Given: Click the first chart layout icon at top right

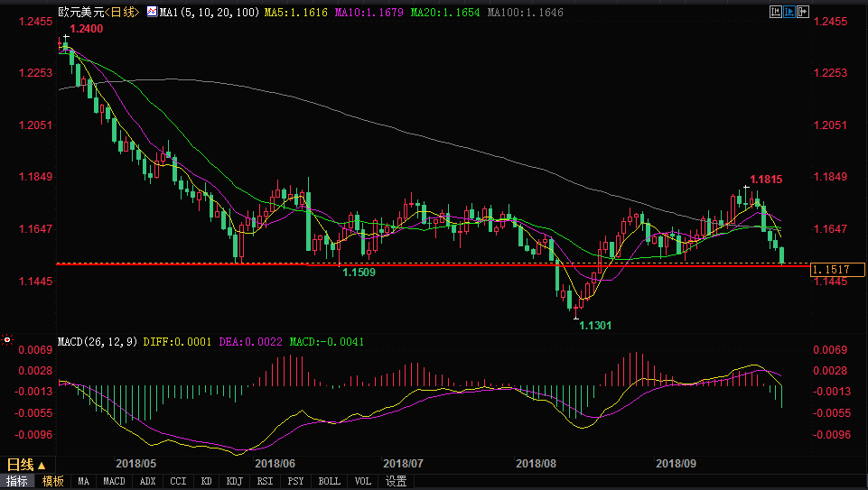Looking at the screenshot, I should tap(776, 13).
